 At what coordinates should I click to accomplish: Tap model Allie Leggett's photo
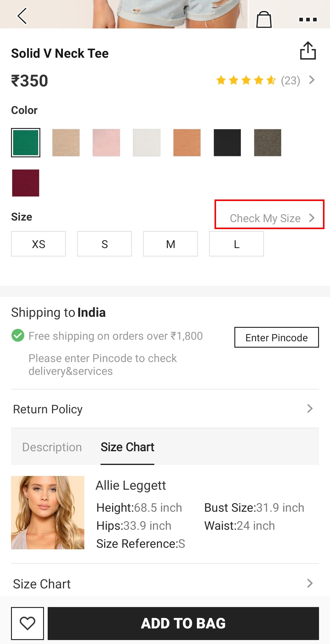48,512
